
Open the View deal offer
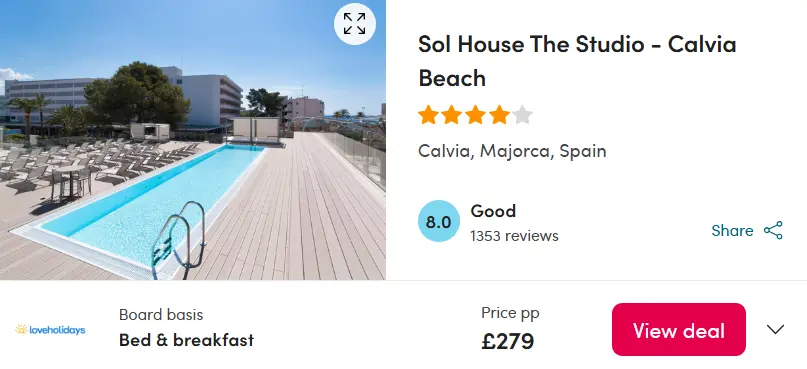tap(678, 329)
